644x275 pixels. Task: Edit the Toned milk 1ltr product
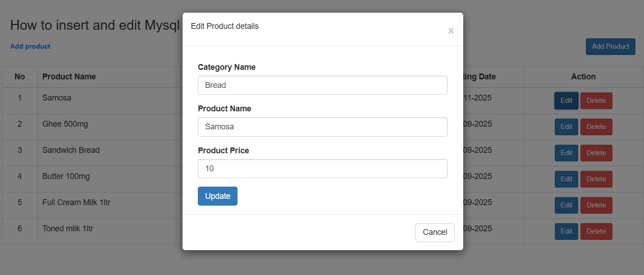pos(566,231)
